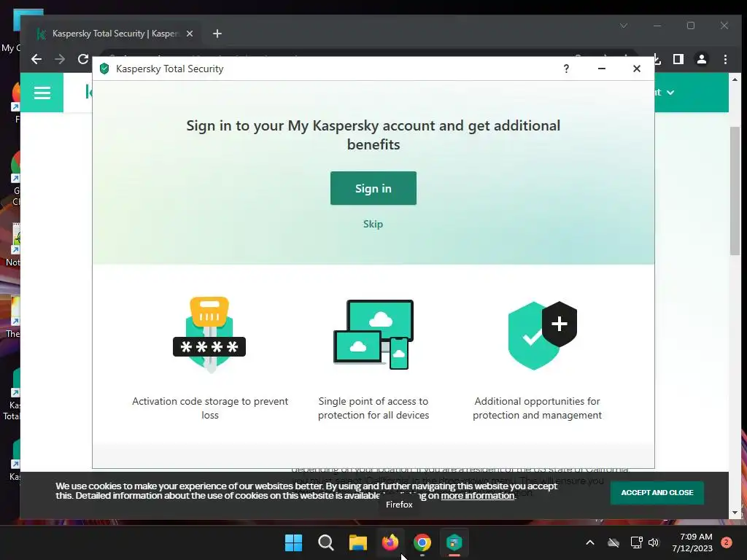Minimize the Kaspersky Total Security dialog

[x=602, y=69]
